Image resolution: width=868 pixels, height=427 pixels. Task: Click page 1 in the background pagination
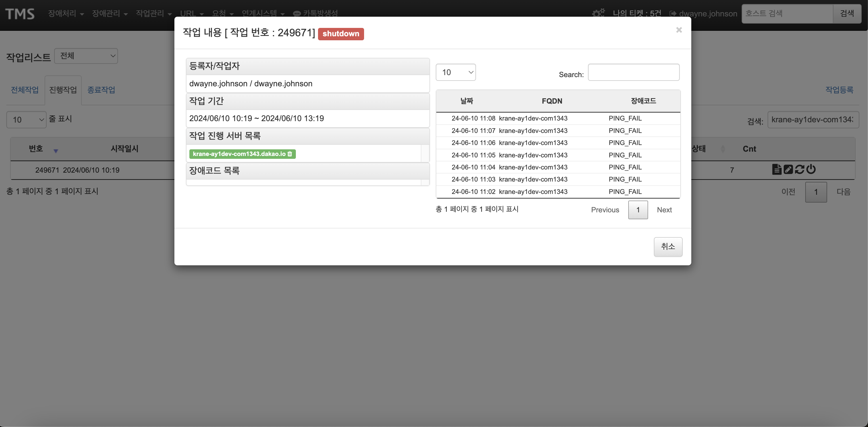click(x=816, y=192)
